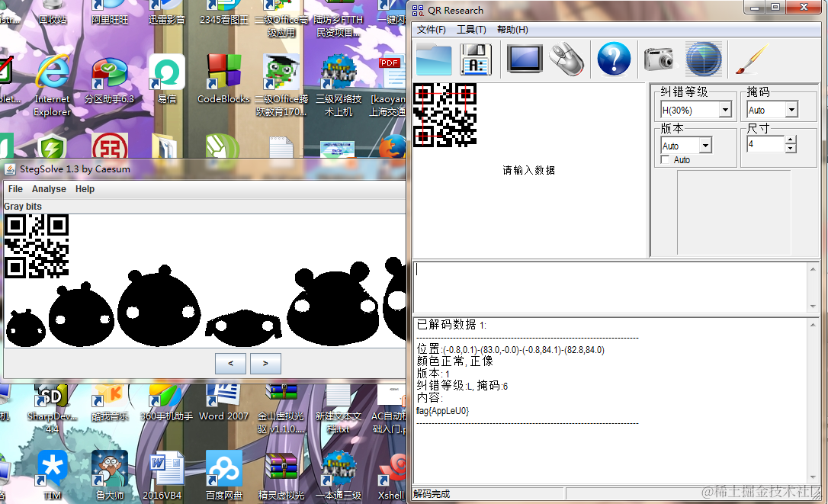Open 酷我音乐 desktop shortcut

pos(109,403)
